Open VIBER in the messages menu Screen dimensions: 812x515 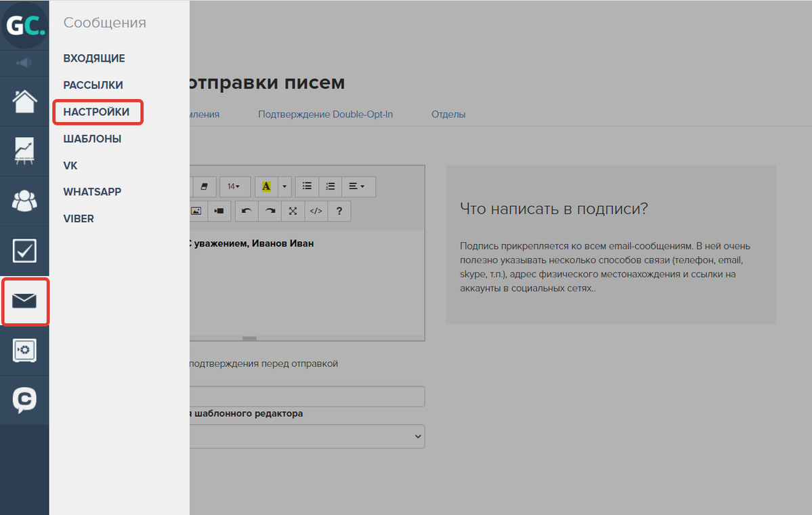[x=79, y=219]
